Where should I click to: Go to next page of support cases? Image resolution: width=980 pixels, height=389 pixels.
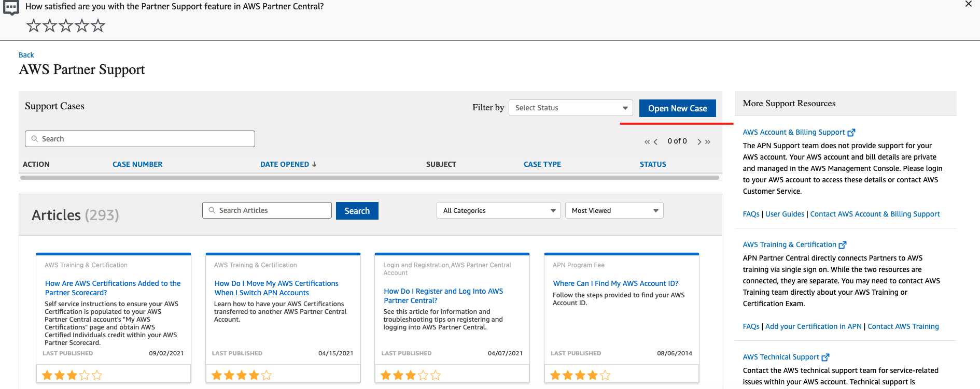699,141
